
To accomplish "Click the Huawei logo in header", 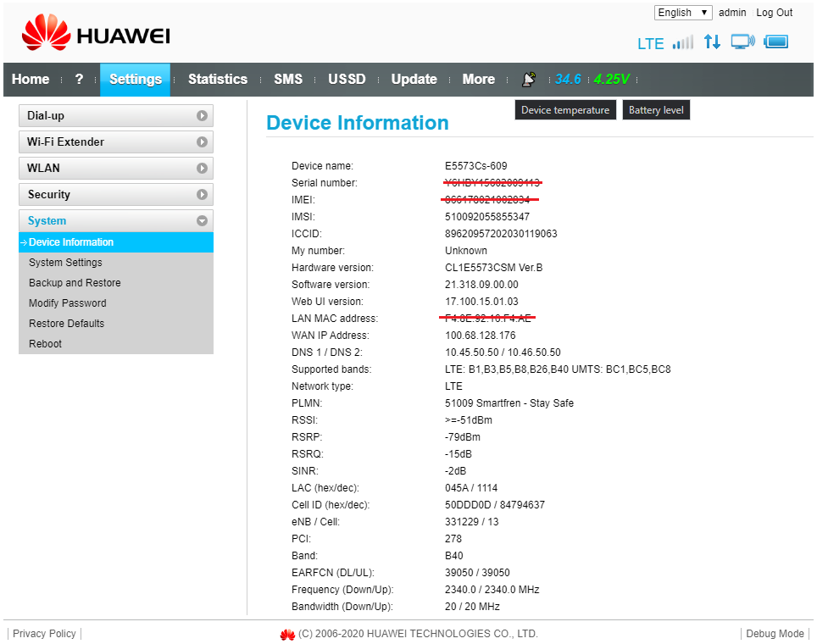I will (x=95, y=34).
